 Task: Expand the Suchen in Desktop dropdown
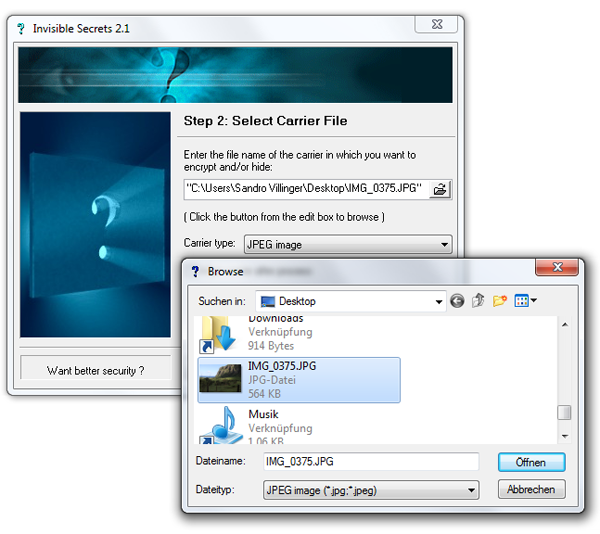click(439, 301)
